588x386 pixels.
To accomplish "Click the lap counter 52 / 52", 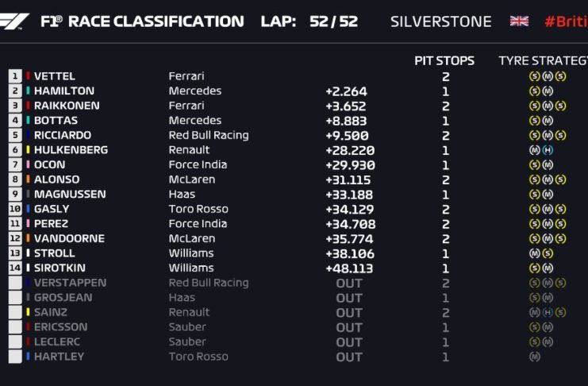I will coord(333,21).
